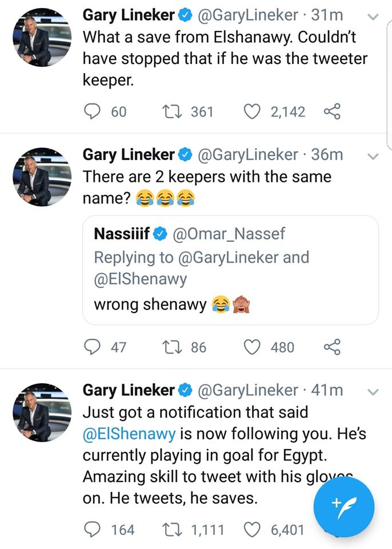Open options chevron on the 31m tweet
Viewport: 392px width, 549px height.
click(373, 18)
